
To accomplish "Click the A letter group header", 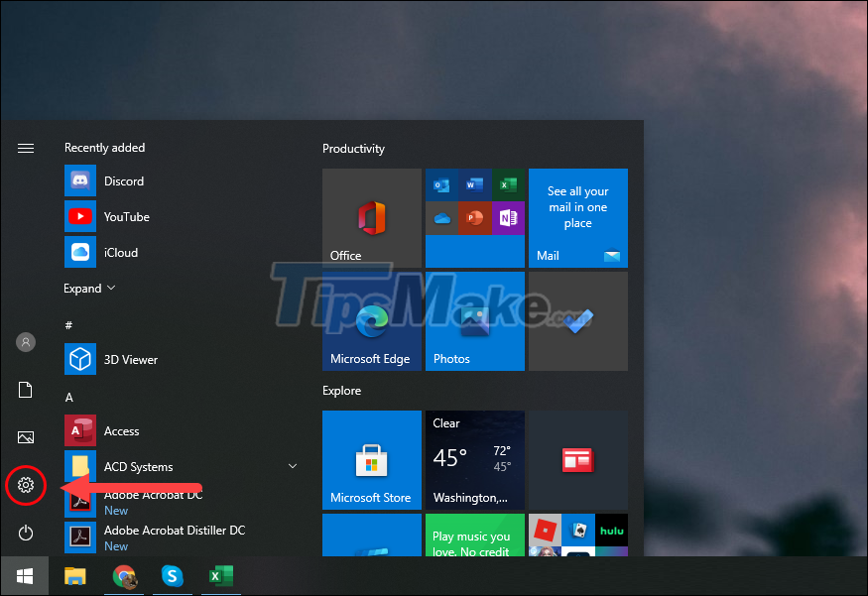I will [x=68, y=398].
